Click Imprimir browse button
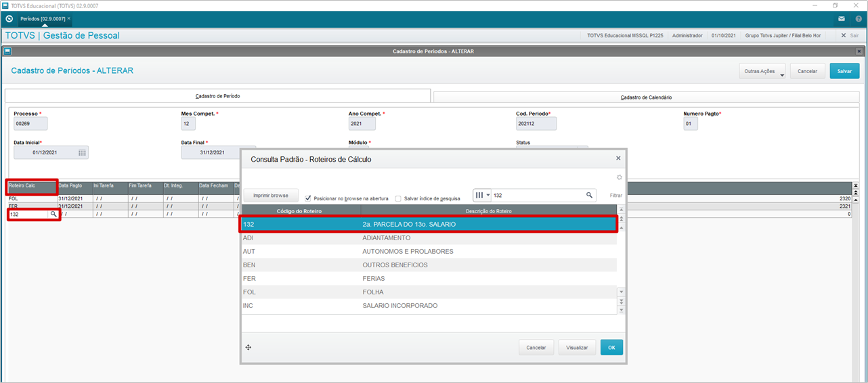Viewport: 868px width, 383px height. point(271,196)
